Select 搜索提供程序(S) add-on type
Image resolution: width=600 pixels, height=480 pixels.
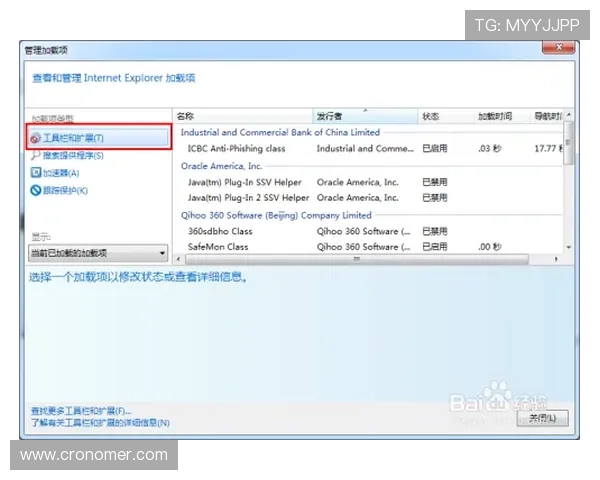pyautogui.click(x=73, y=155)
